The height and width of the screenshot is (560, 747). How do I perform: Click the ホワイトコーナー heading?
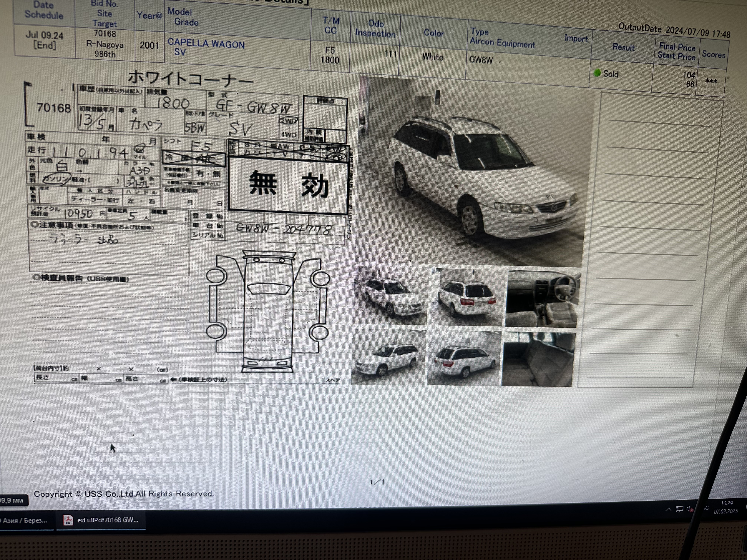(x=190, y=79)
